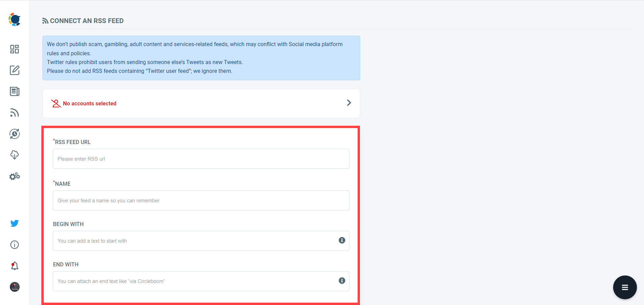
Task: Open the Dashboard grid icon in sidebar
Action: pyautogui.click(x=14, y=49)
